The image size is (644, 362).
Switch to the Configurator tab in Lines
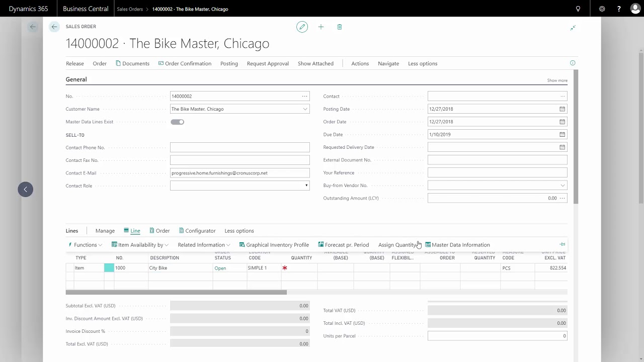pyautogui.click(x=197, y=231)
